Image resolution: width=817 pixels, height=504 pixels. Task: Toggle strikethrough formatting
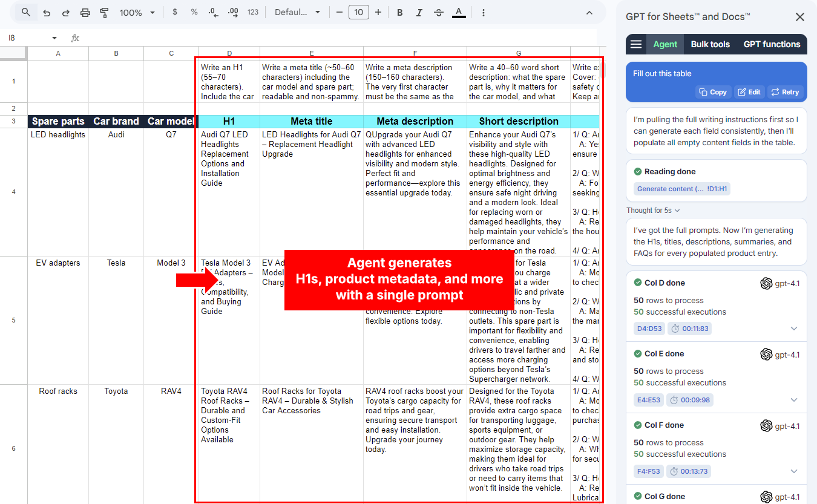[x=439, y=11]
